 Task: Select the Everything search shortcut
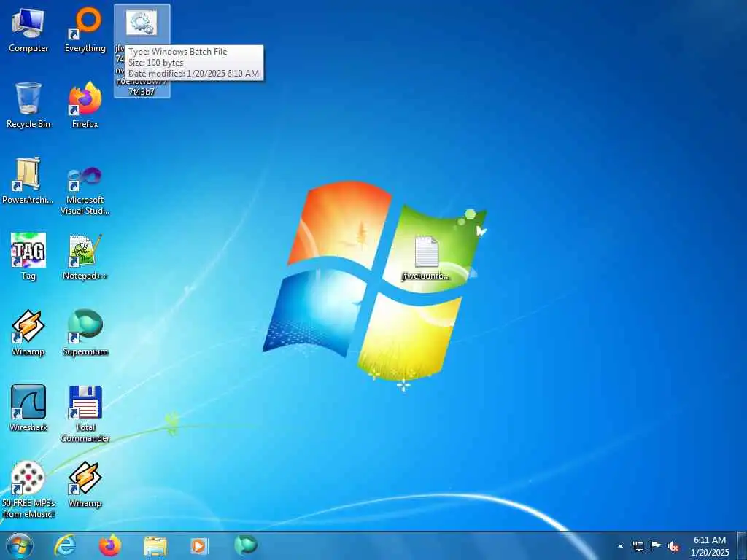[85, 29]
